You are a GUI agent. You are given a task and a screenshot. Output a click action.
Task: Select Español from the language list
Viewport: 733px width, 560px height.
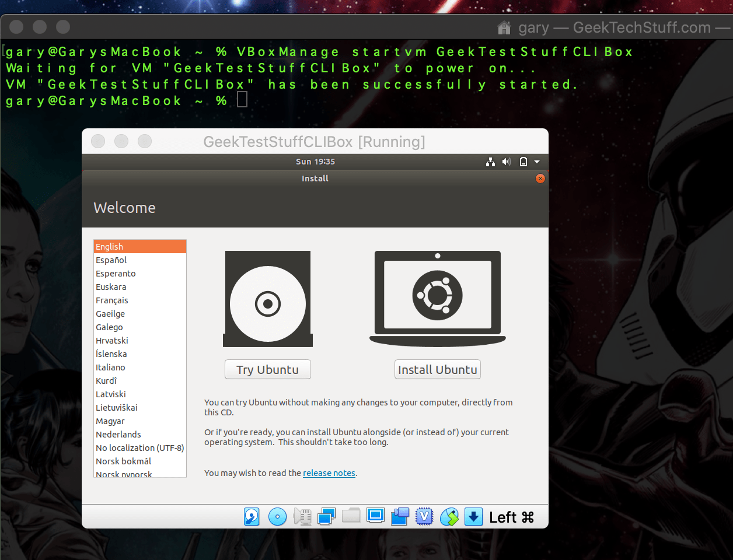111,260
